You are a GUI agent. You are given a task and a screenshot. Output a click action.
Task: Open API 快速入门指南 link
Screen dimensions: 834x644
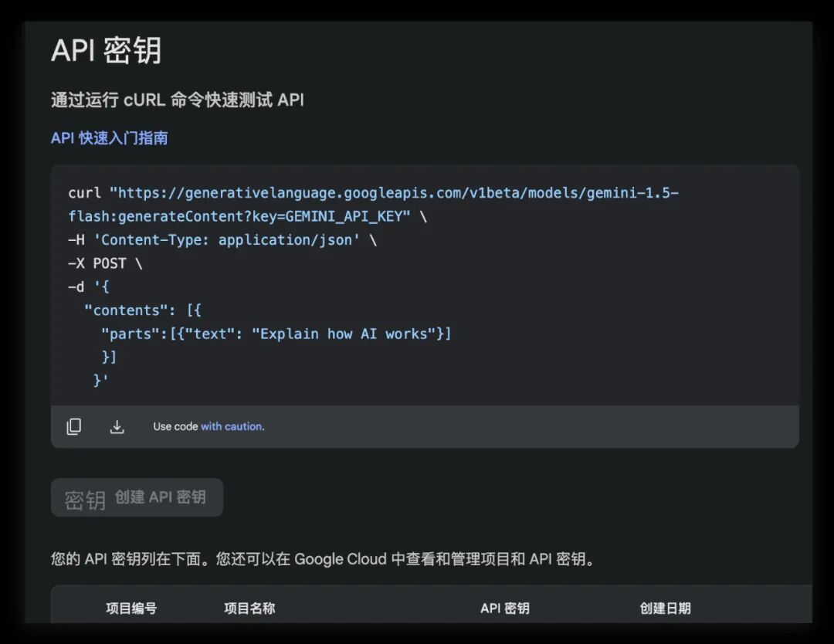pos(109,138)
